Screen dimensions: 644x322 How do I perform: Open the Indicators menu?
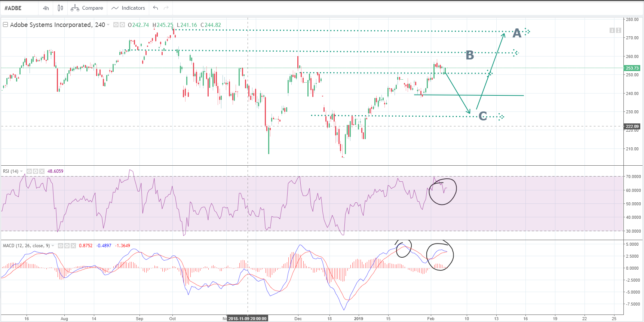[128, 8]
